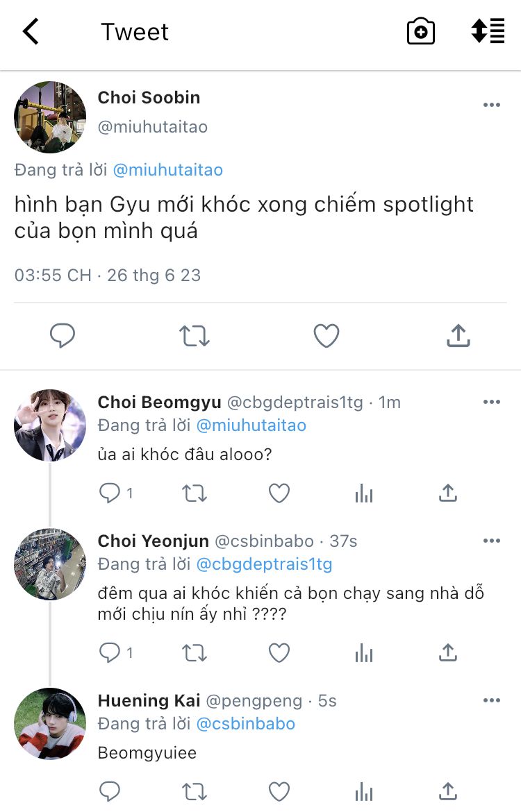Go back using the top-left arrow
521x812 pixels.
coord(31,32)
